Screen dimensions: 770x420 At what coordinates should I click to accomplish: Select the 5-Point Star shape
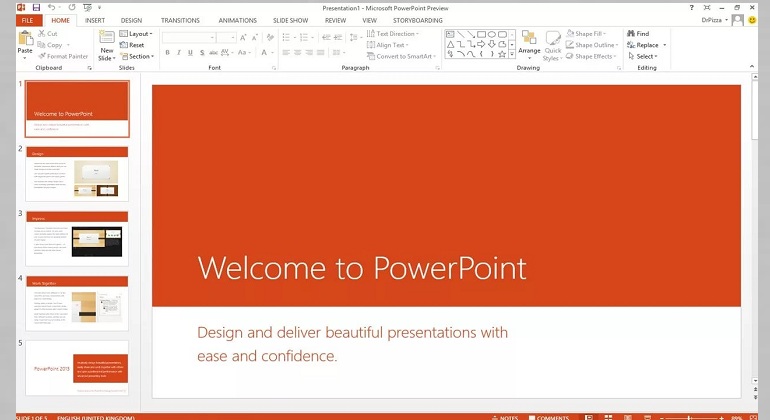pos(502,54)
